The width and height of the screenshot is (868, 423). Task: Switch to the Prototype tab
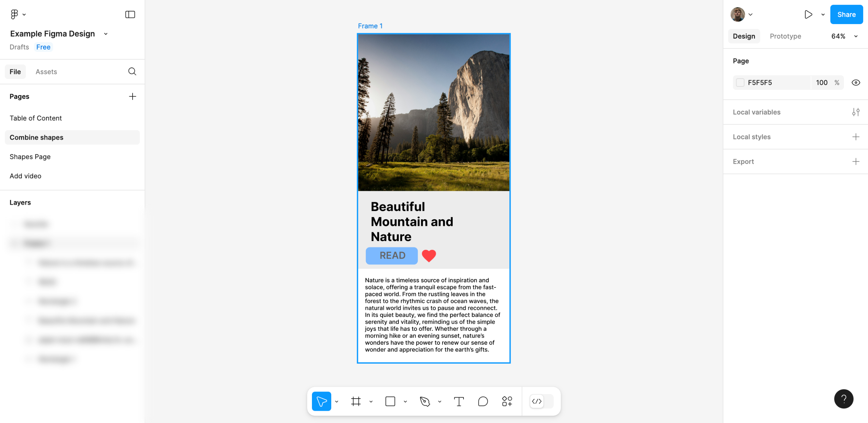785,36
